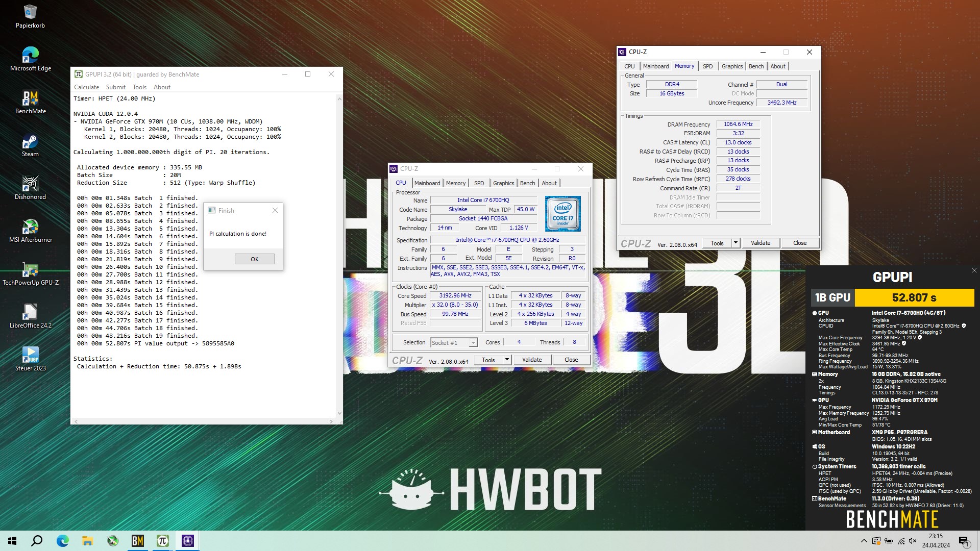The image size is (980, 551).
Task: Click Tools button in CPU-Z CPU window
Action: point(488,360)
